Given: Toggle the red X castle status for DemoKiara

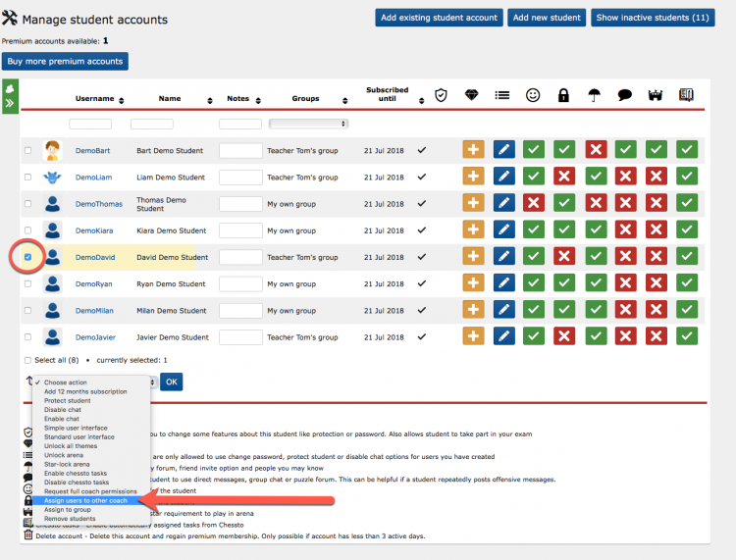Looking at the screenshot, I should tap(657, 229).
